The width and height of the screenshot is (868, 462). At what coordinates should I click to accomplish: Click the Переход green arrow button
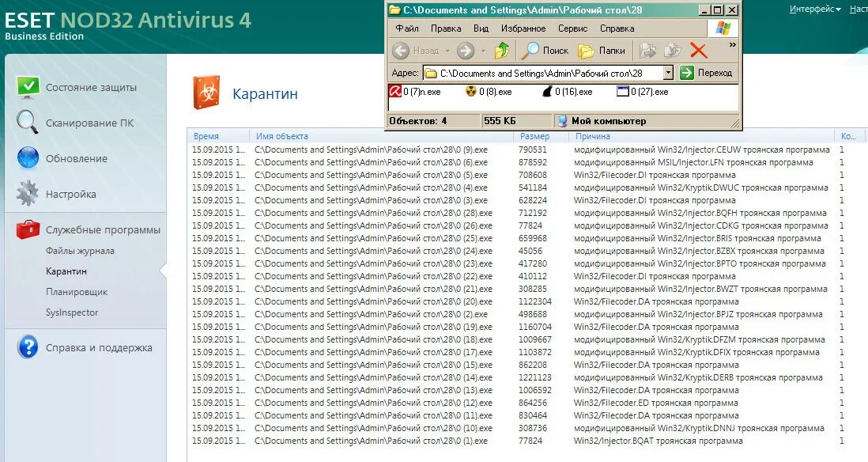click(687, 73)
